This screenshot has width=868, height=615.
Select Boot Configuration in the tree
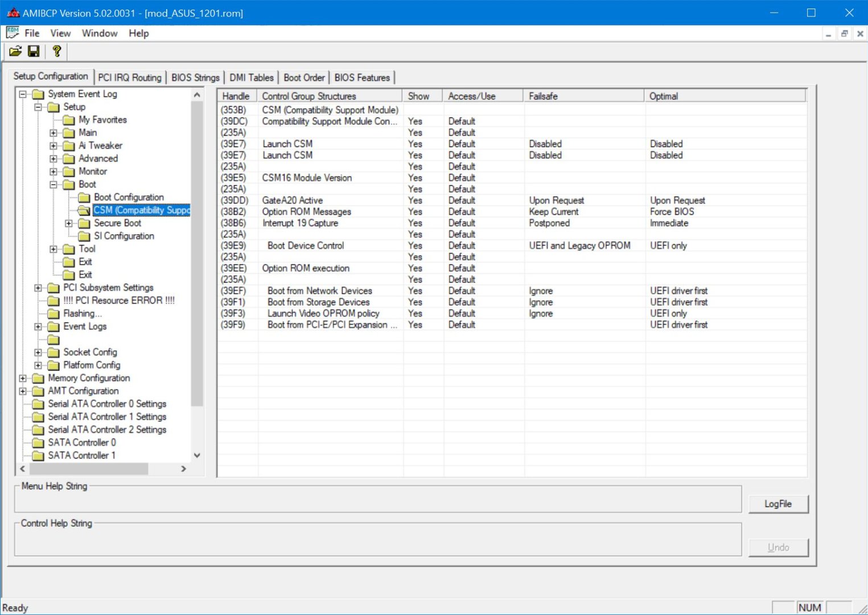tap(129, 197)
